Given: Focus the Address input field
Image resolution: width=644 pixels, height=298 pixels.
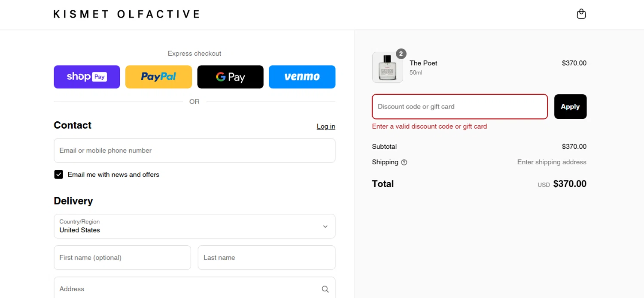Looking at the screenshot, I should 194,288.
